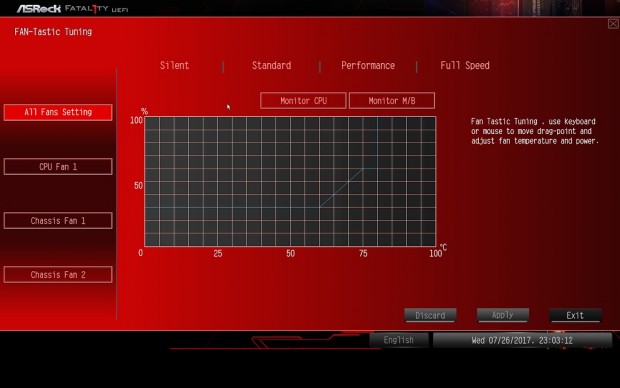Select Chassis Fan 1

point(58,221)
